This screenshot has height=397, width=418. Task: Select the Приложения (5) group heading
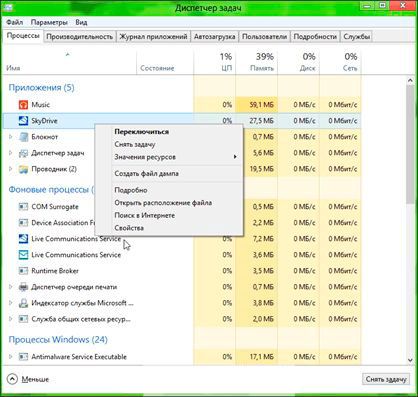tap(41, 88)
